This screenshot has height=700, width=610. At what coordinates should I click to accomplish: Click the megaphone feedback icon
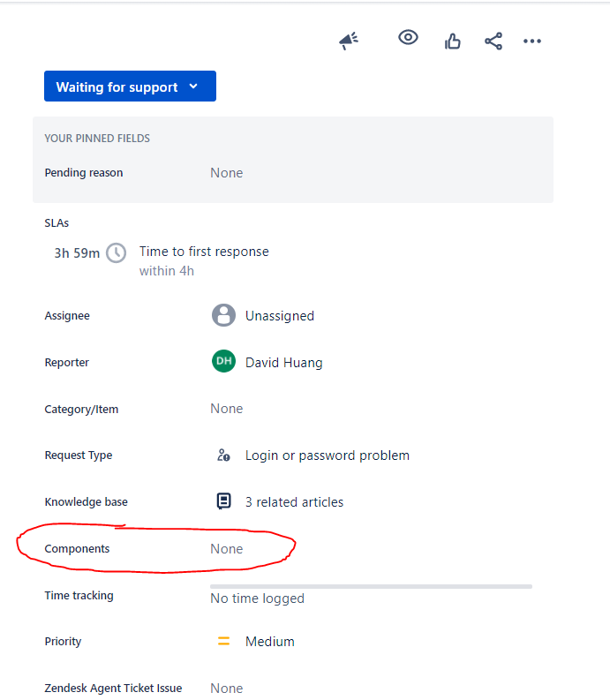click(349, 41)
